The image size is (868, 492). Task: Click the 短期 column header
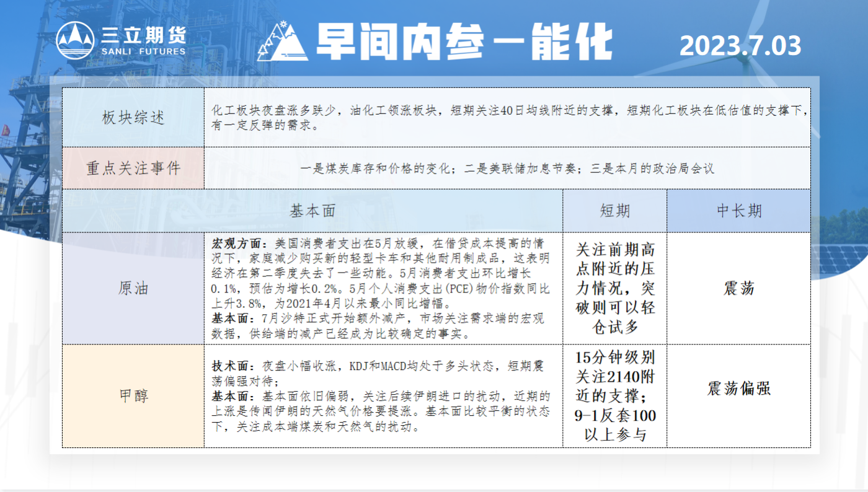pyautogui.click(x=615, y=211)
